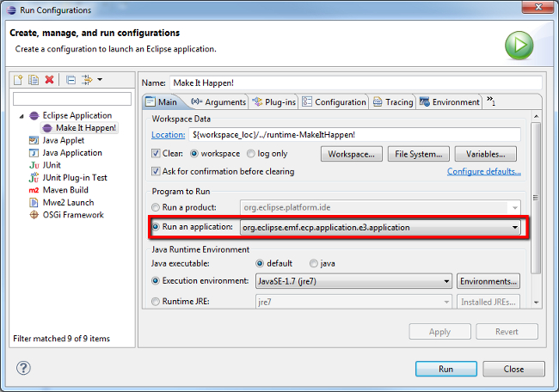
Task: Collapse the Eclipse Application tree node
Action: click(x=21, y=116)
